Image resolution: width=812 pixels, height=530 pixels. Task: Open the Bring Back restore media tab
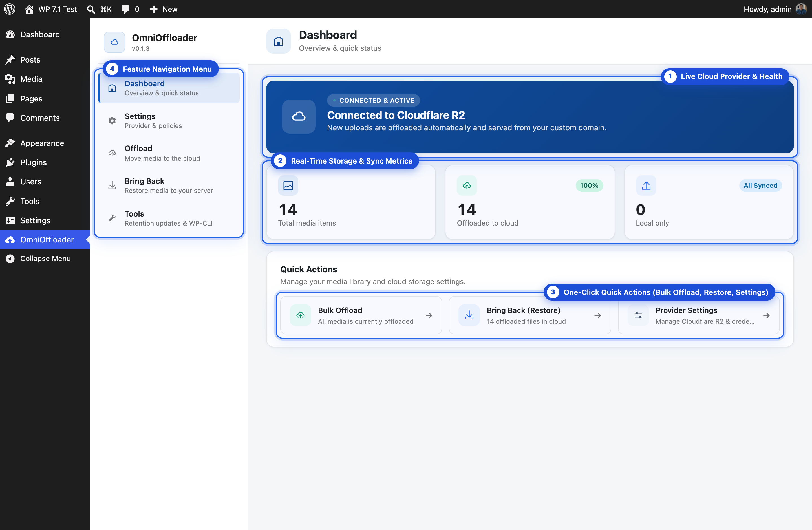pos(169,185)
